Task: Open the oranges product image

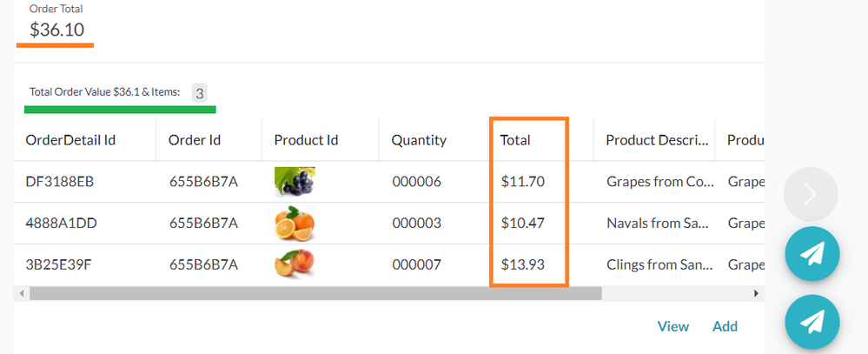Action: 295,224
